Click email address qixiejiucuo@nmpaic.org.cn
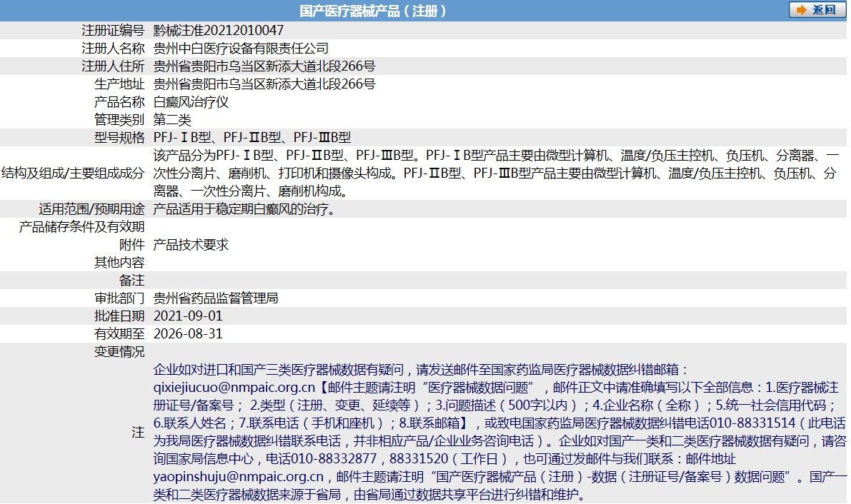The height and width of the screenshot is (504, 851). [234, 388]
